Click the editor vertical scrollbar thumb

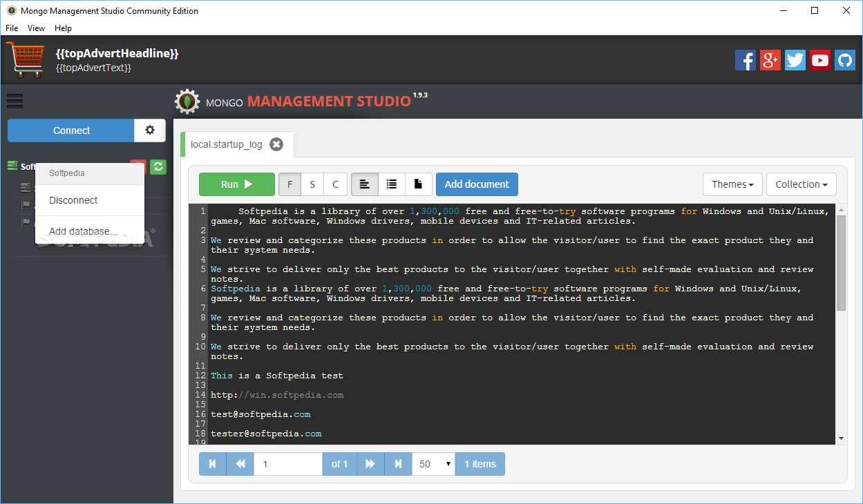click(x=841, y=262)
